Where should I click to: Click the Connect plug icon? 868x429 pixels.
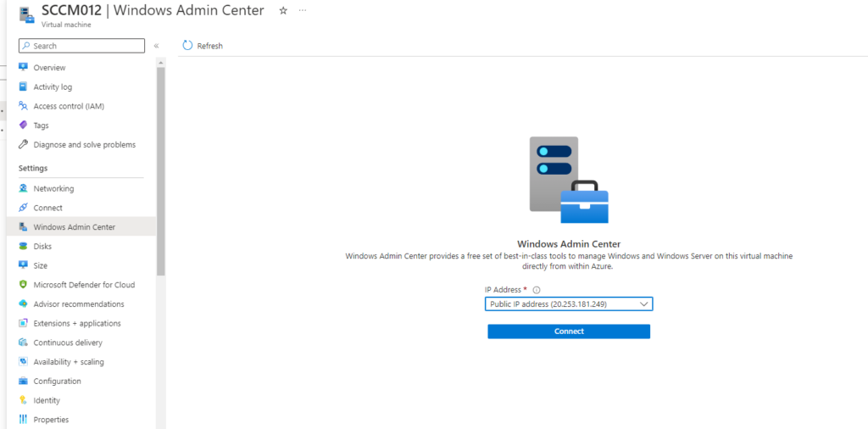[23, 208]
